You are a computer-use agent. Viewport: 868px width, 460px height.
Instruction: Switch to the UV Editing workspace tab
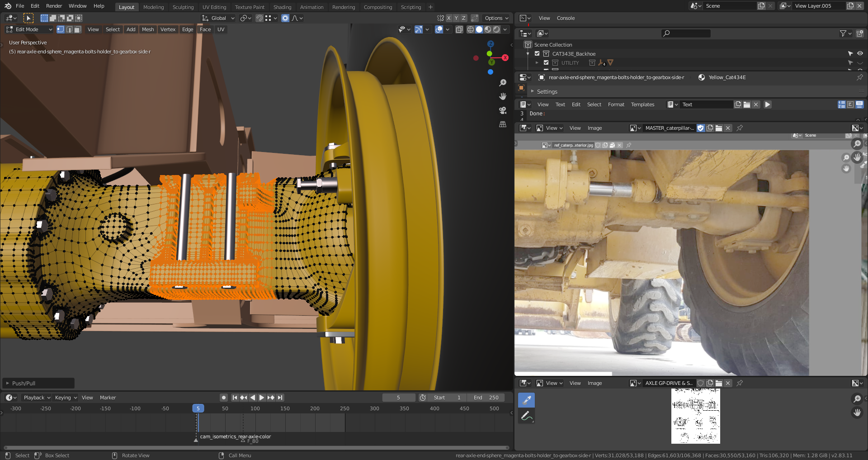[214, 7]
